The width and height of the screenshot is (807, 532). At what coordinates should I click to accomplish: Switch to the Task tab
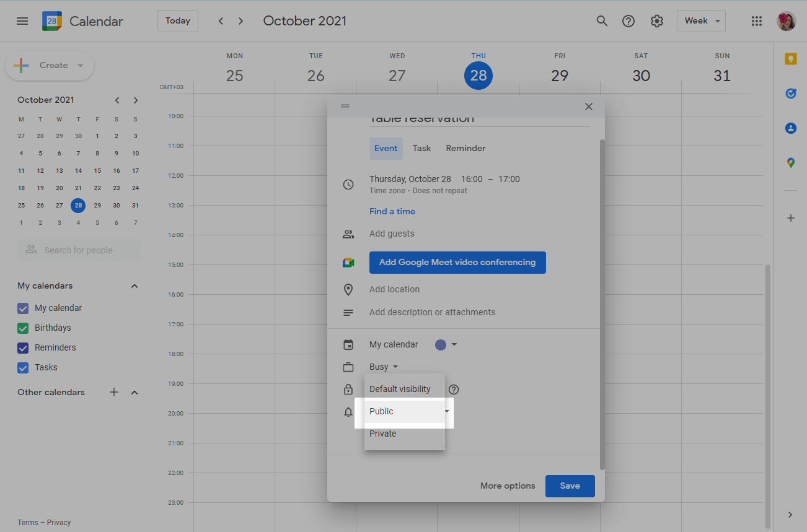(x=421, y=149)
